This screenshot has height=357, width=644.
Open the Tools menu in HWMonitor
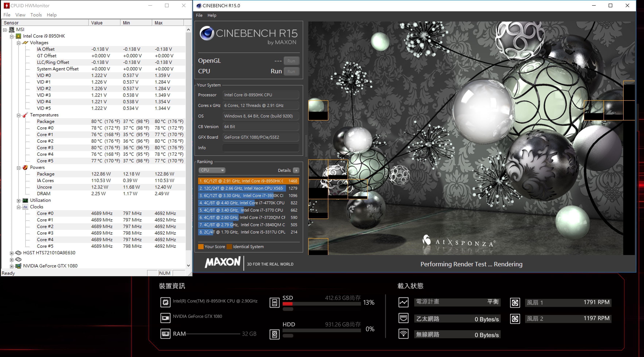pyautogui.click(x=36, y=15)
